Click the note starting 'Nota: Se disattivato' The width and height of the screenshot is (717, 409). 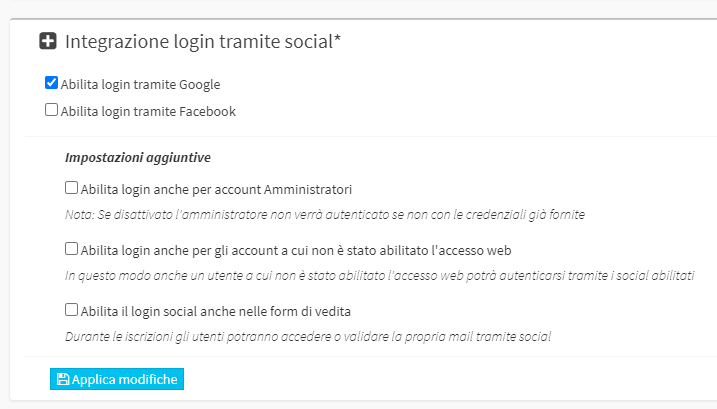pos(325,215)
